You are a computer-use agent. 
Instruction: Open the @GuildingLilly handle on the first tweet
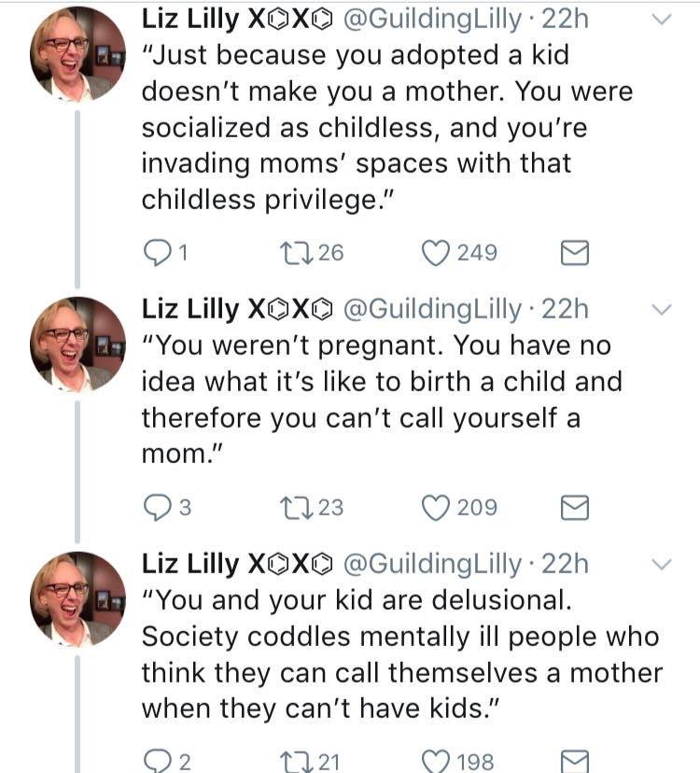(433, 19)
